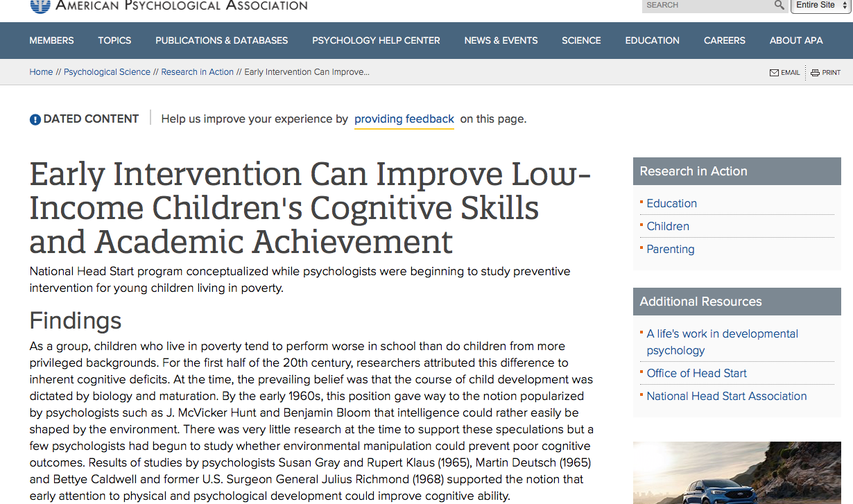This screenshot has height=504, width=853.
Task: Click the APA logo icon
Action: click(40, 6)
